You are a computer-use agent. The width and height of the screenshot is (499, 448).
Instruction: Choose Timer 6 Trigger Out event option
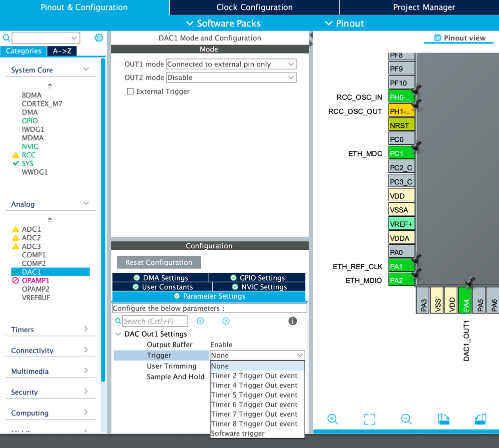[257, 405]
